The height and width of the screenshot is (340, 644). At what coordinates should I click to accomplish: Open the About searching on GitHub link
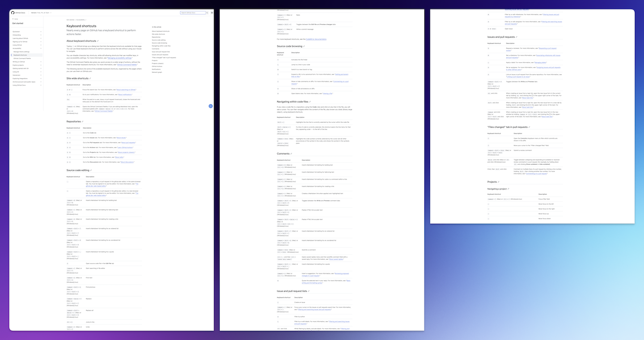point(126,90)
